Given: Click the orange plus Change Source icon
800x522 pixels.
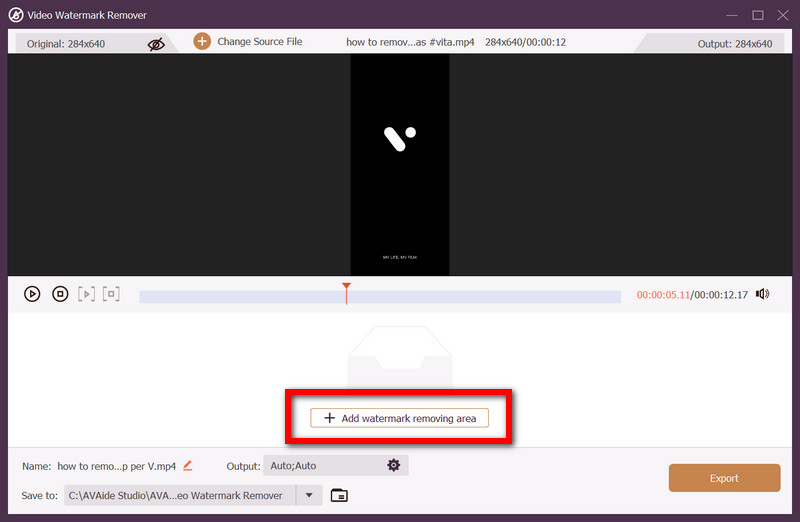Looking at the screenshot, I should 202,42.
